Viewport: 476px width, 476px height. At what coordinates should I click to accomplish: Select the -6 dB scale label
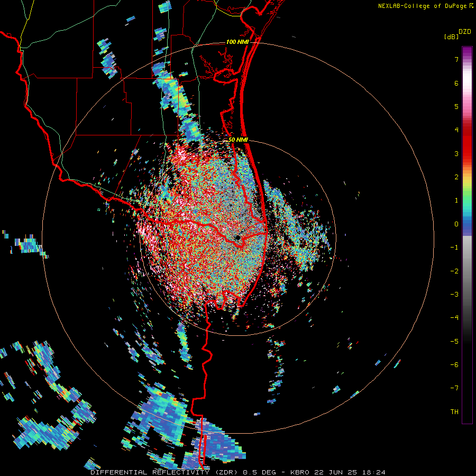(454, 365)
